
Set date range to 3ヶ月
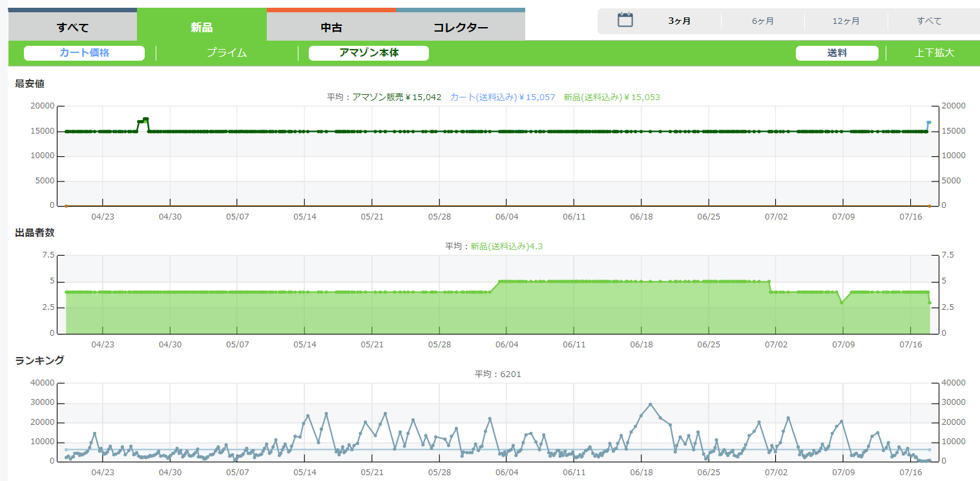679,21
